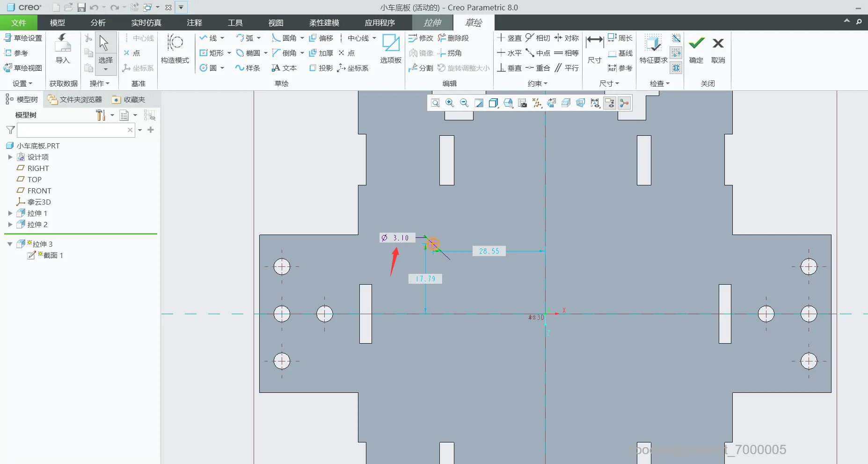Click the Dimension (尺寸) tool

point(595,49)
